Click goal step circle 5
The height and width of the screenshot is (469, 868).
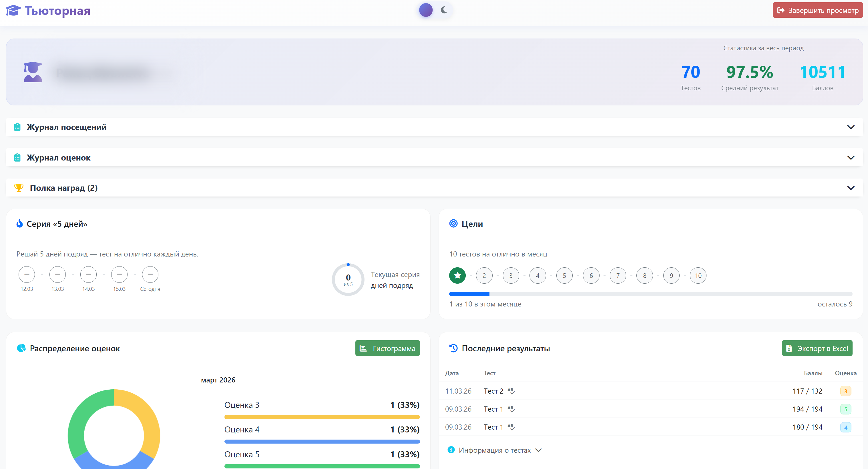point(564,276)
